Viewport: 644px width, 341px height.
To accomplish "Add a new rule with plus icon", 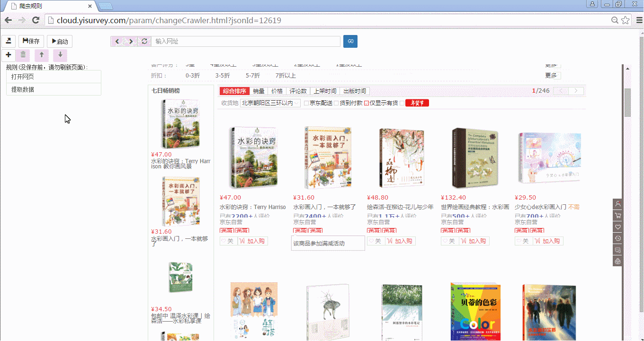I will [9, 55].
